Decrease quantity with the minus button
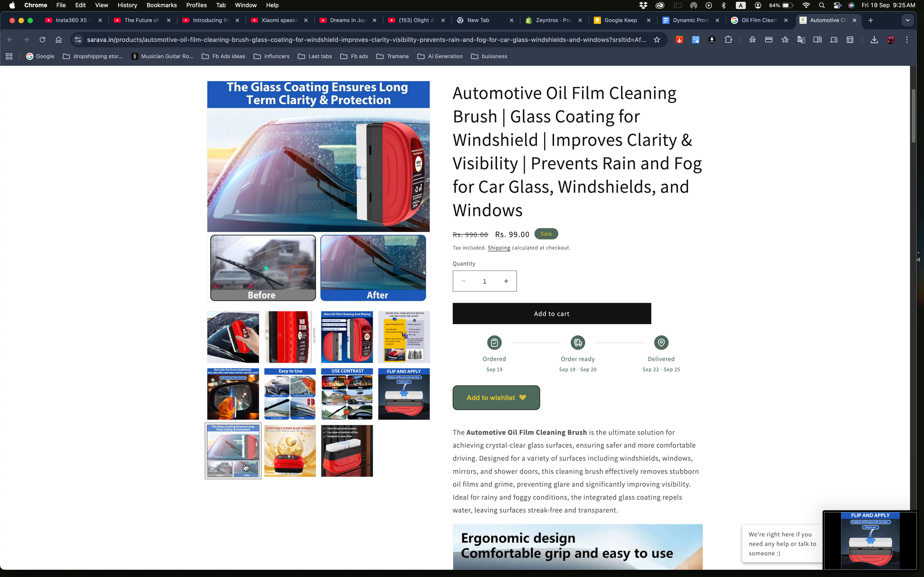The height and width of the screenshot is (577, 924). (463, 281)
